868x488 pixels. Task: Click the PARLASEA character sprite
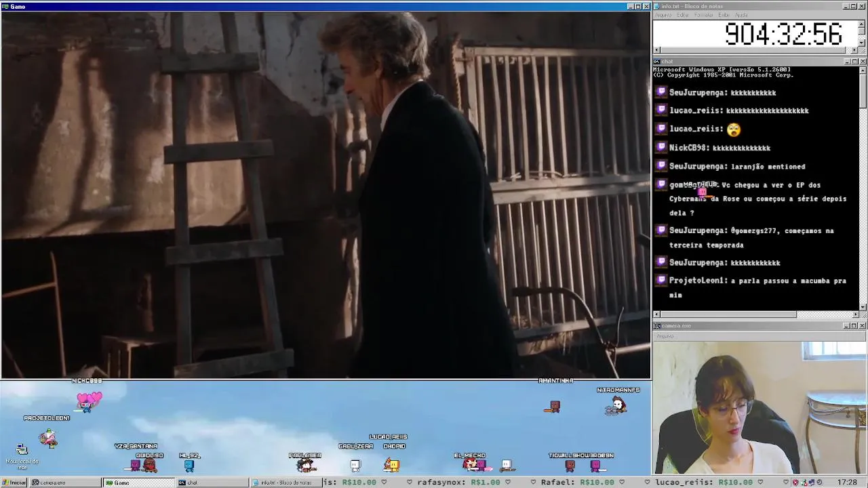click(306, 465)
